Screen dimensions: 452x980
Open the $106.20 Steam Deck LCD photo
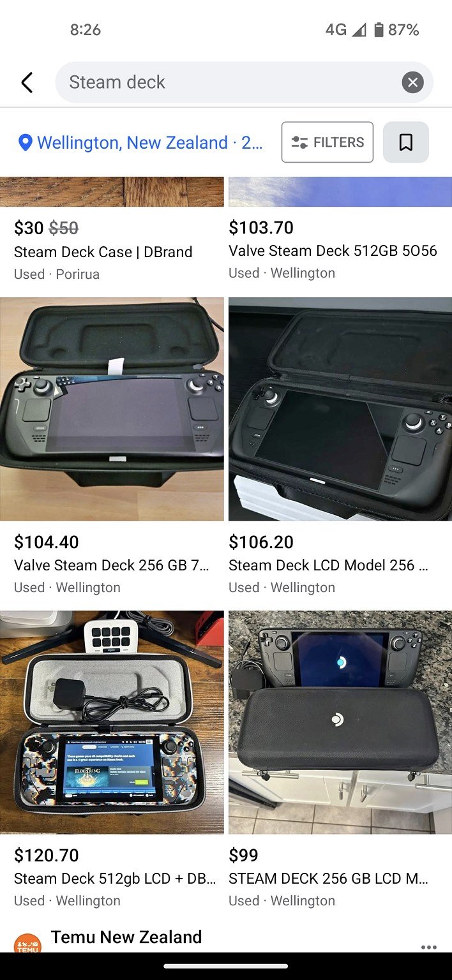pos(340,409)
